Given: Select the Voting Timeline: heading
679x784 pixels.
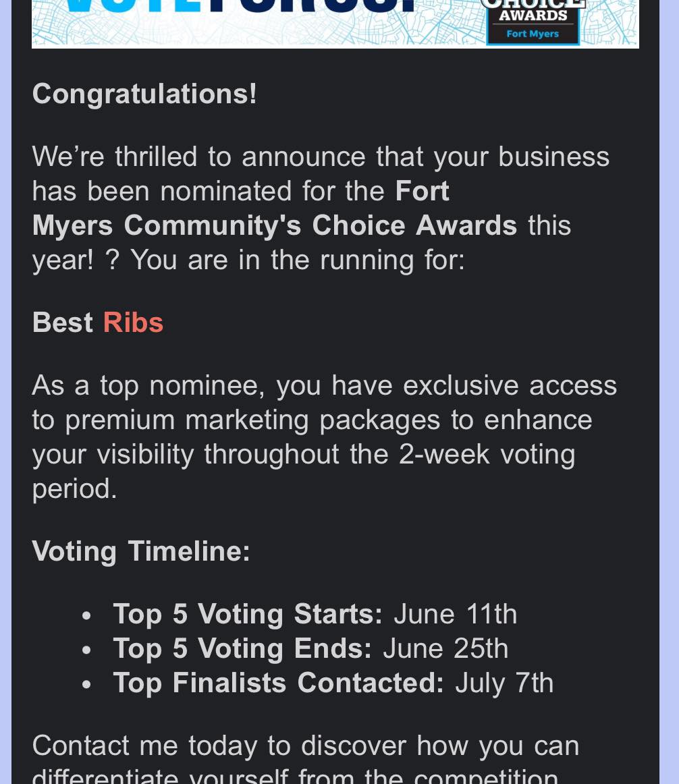Looking at the screenshot, I should coord(141,551).
